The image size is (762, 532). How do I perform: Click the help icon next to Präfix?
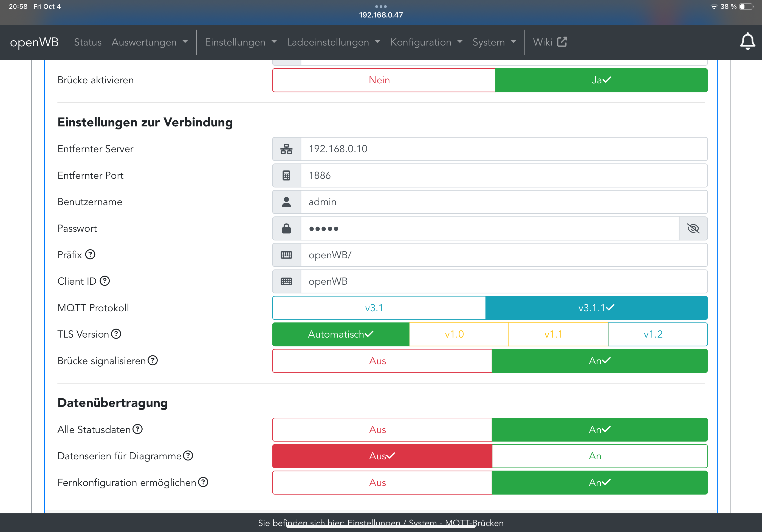(x=90, y=254)
